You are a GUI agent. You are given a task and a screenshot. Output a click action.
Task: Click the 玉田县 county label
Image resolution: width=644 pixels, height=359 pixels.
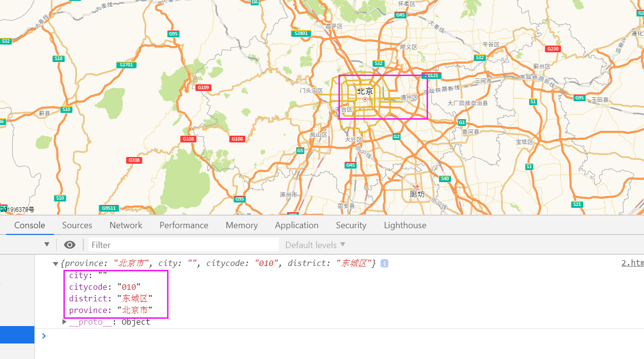click(x=599, y=99)
